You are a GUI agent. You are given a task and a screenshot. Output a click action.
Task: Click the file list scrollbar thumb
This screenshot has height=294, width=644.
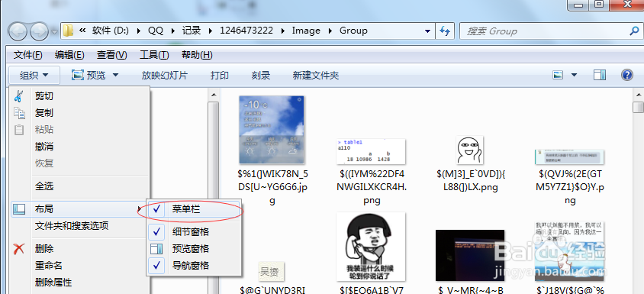639,108
